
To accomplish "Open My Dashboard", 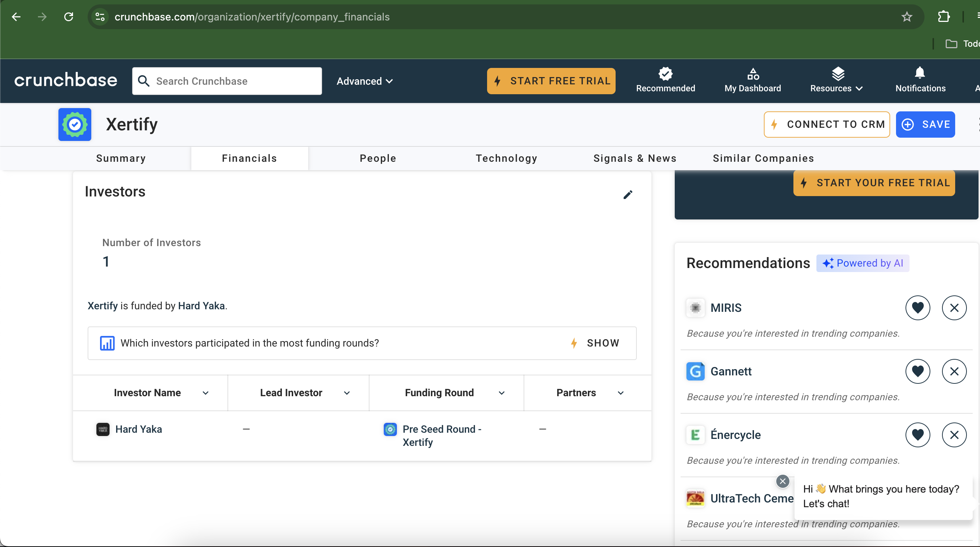I will [753, 80].
